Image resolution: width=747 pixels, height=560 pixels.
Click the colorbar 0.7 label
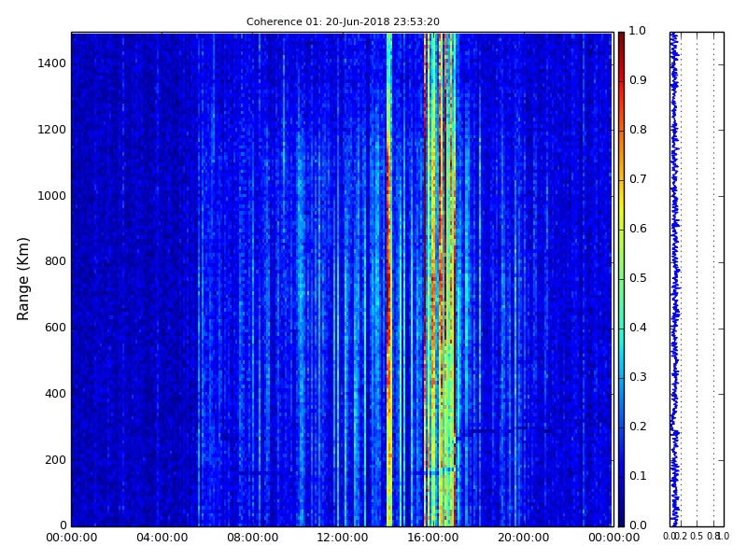[x=638, y=179]
